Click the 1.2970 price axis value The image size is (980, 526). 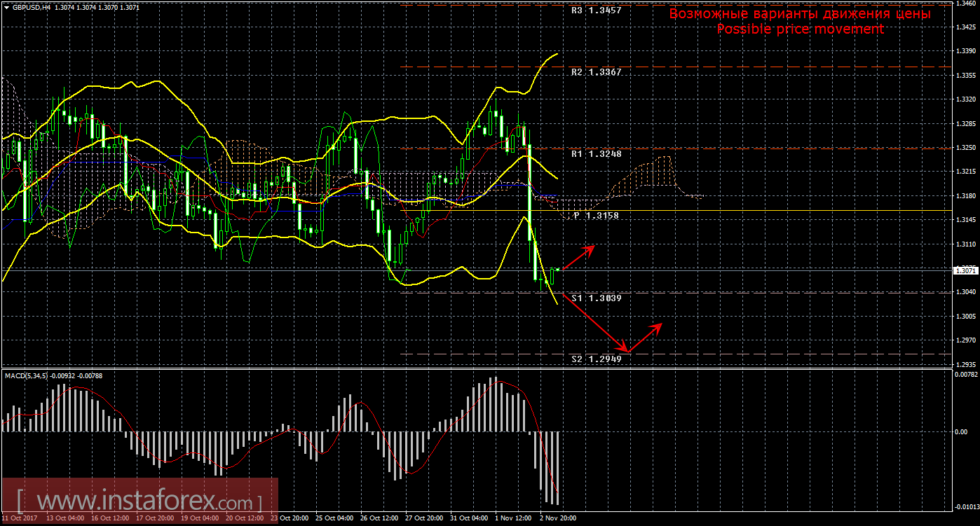(966, 340)
